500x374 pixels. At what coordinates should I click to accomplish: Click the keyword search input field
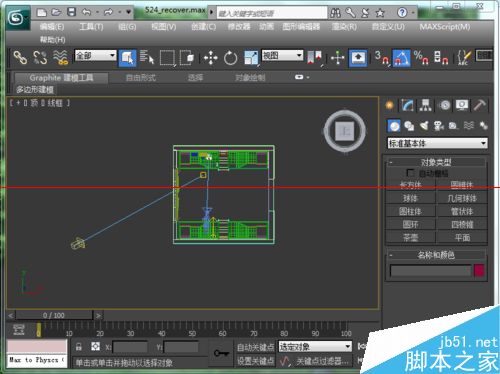pos(272,13)
